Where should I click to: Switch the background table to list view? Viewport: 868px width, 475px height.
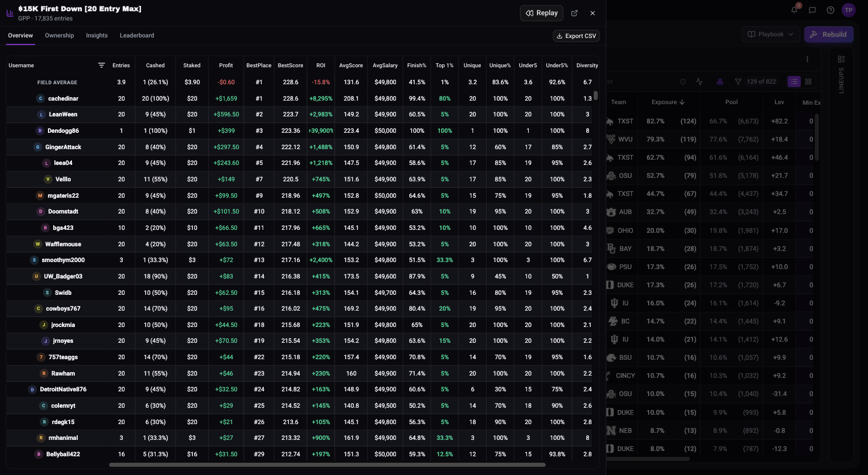click(x=794, y=82)
